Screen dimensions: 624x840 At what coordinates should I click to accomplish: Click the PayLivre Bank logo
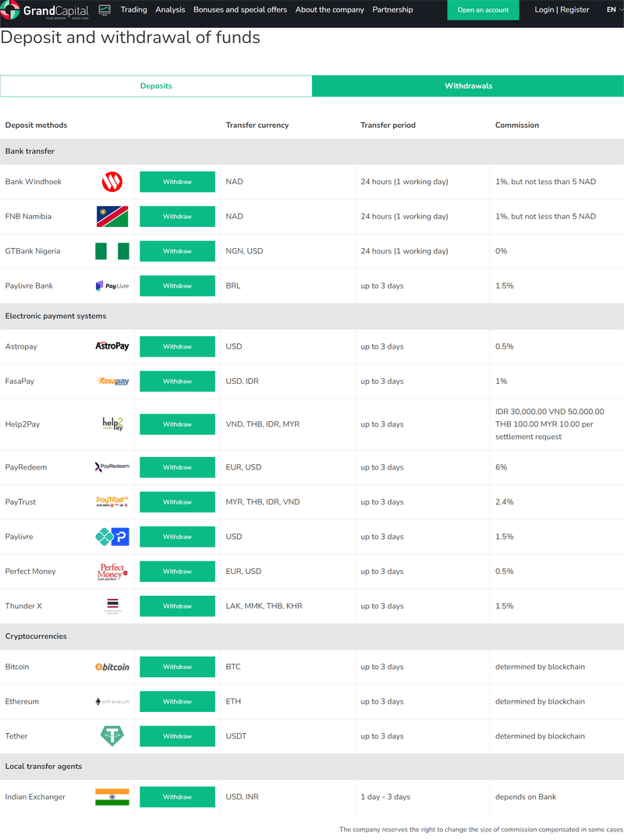click(112, 286)
